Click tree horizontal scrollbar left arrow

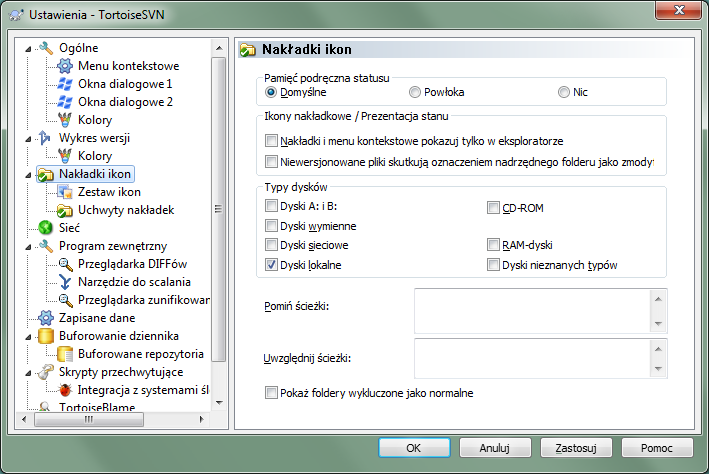pos(24,419)
